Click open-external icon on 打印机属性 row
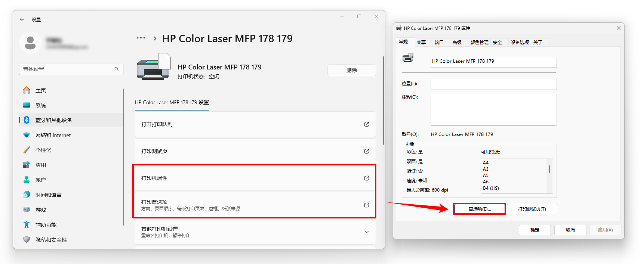 pos(367,178)
